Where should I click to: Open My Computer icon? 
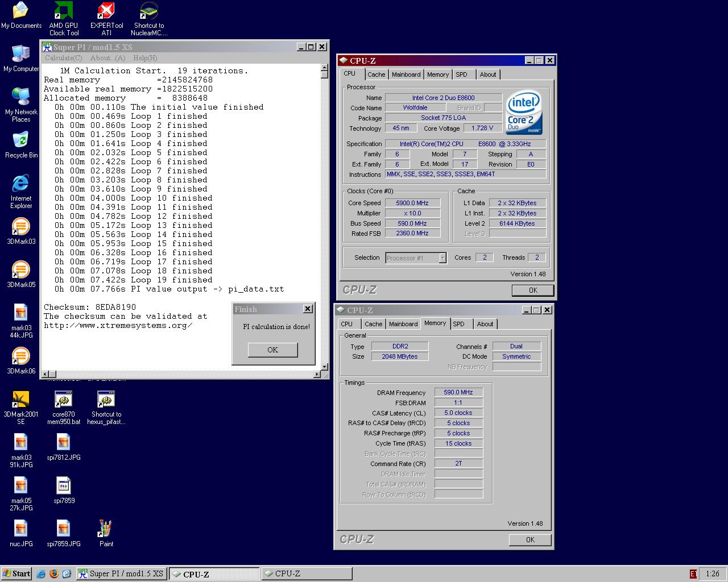point(21,59)
